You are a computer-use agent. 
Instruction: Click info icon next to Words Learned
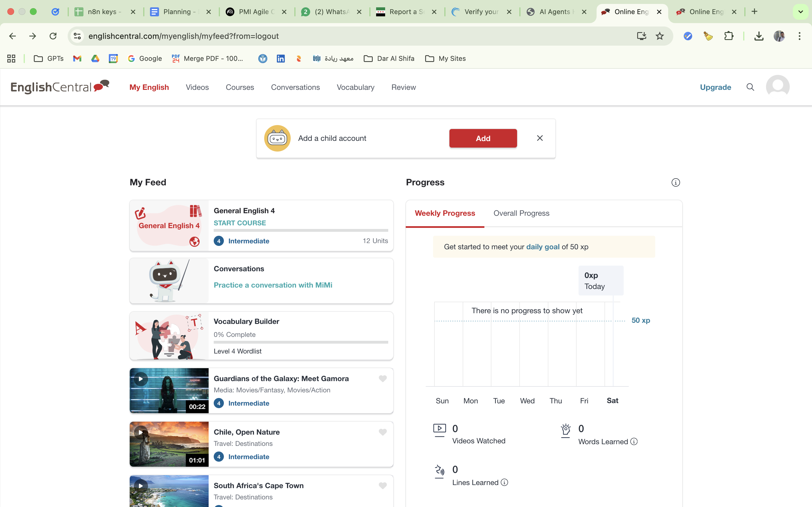pos(634,442)
